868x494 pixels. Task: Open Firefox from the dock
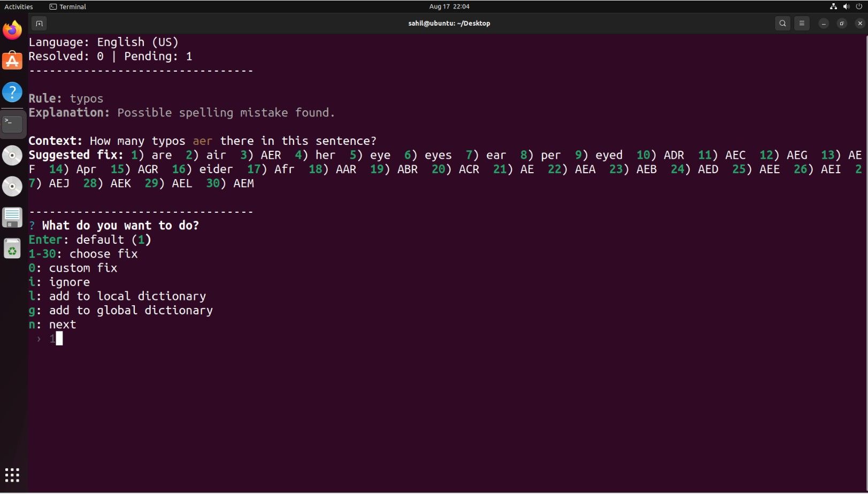12,30
